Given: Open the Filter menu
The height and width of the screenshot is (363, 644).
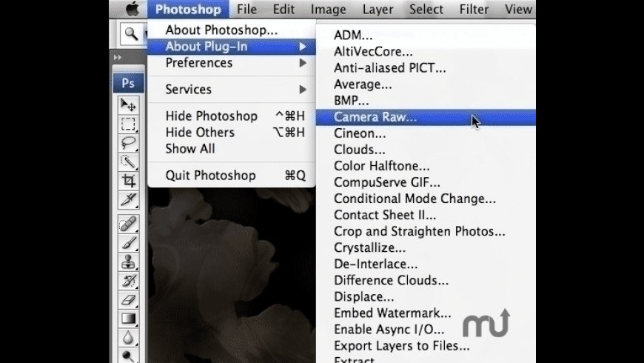Looking at the screenshot, I should (474, 10).
